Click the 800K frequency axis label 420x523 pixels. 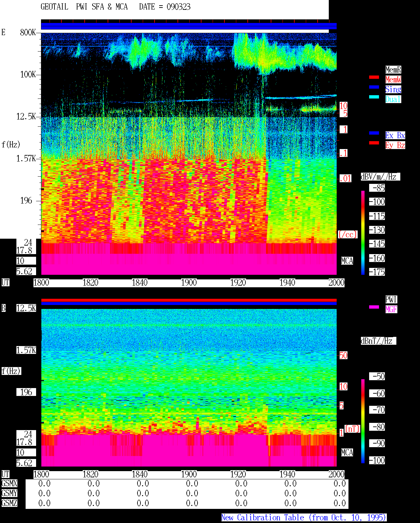pos(28,33)
